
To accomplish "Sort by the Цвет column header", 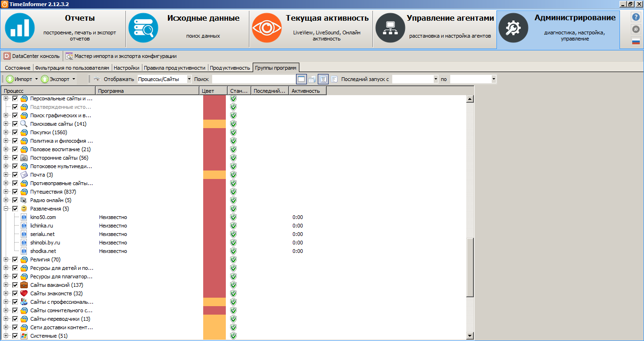I will pos(213,91).
